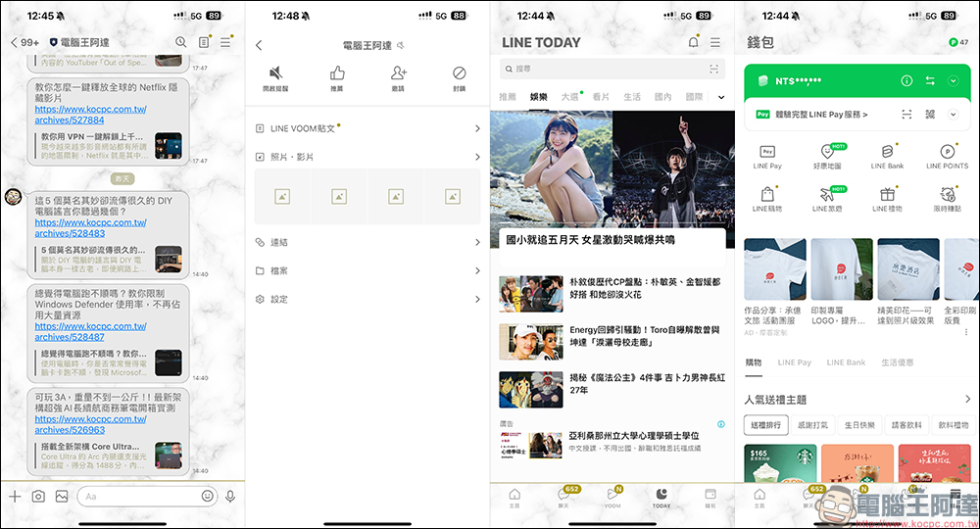Open the LINE禮物 icon
Viewport: 980px width, 529px height.
point(888,199)
